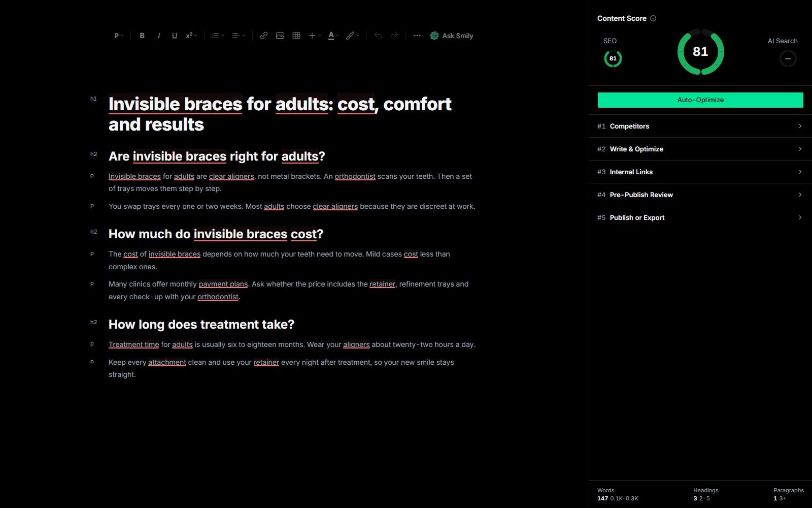Click the heading 'How much do invisible braces cost?'
Screen dimensions: 812x508
coord(216,234)
